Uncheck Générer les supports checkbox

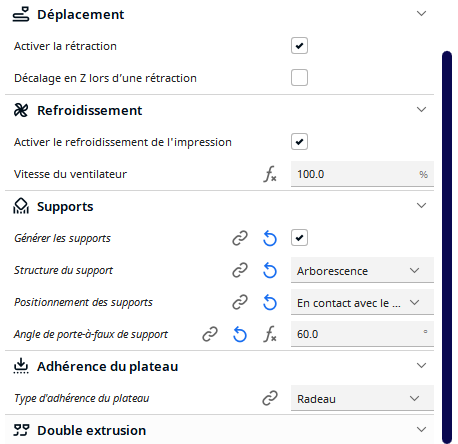click(x=299, y=238)
